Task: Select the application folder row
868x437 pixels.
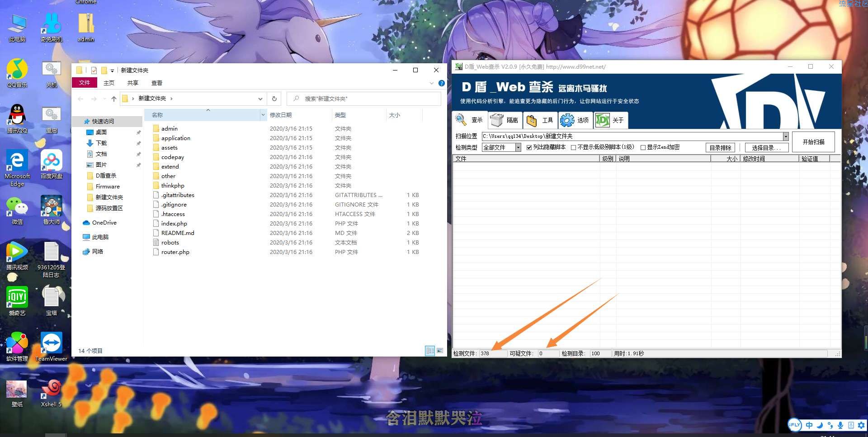Action: [x=286, y=138]
